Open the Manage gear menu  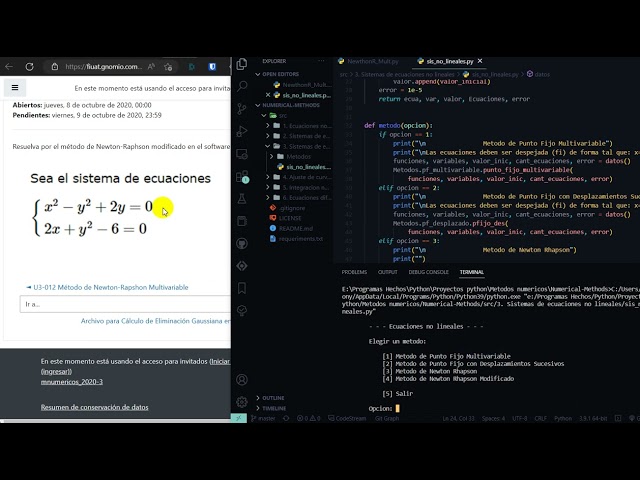pyautogui.click(x=242, y=402)
